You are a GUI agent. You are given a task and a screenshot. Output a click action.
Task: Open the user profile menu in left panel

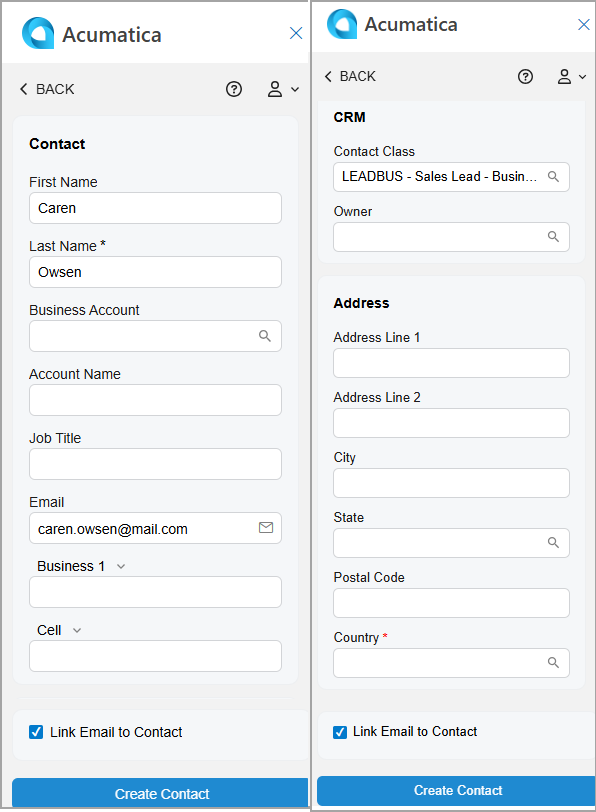pyautogui.click(x=283, y=89)
